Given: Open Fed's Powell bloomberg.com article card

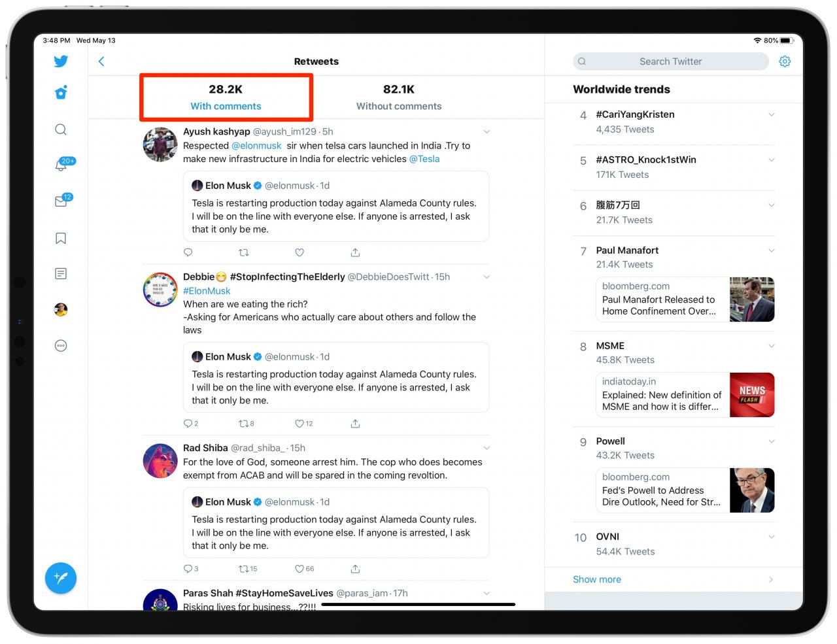Looking at the screenshot, I should tap(685, 490).
